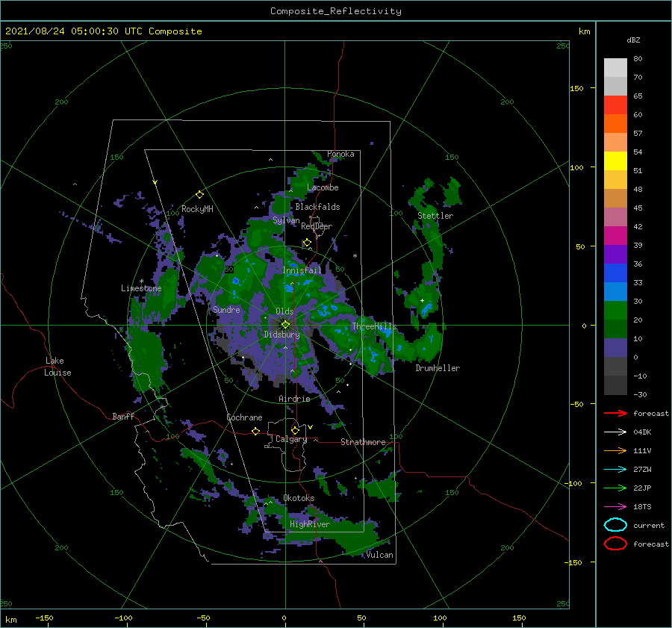Select the Drumheller label
672x628 pixels.
pos(438,368)
